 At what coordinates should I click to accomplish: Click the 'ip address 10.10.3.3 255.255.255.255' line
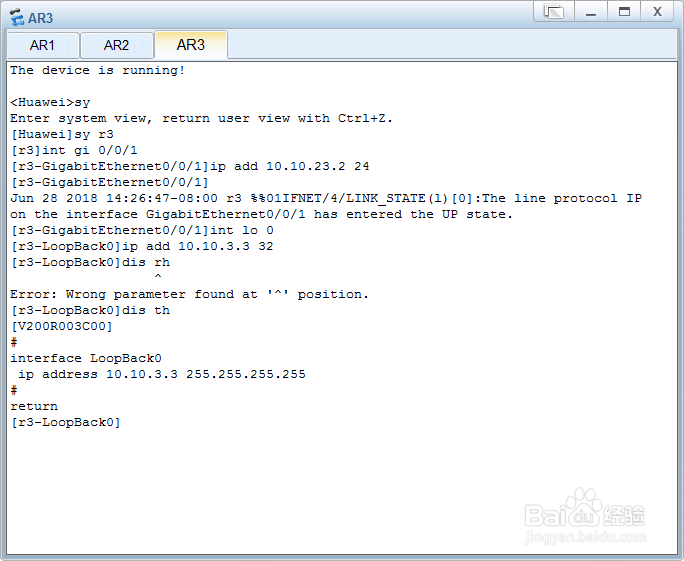point(162,374)
